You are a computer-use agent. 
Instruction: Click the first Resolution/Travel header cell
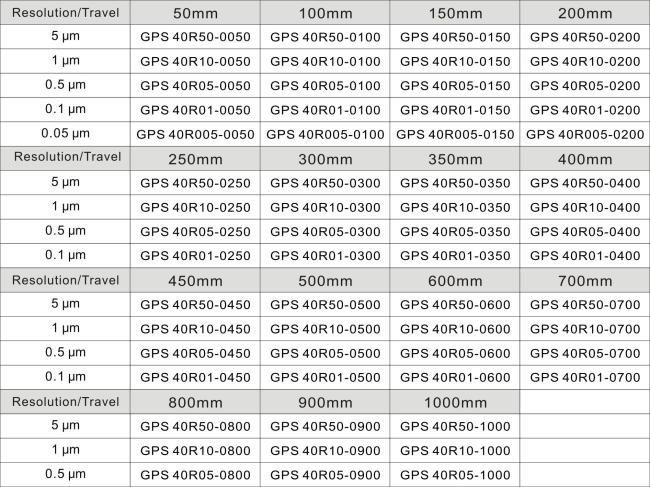click(65, 12)
